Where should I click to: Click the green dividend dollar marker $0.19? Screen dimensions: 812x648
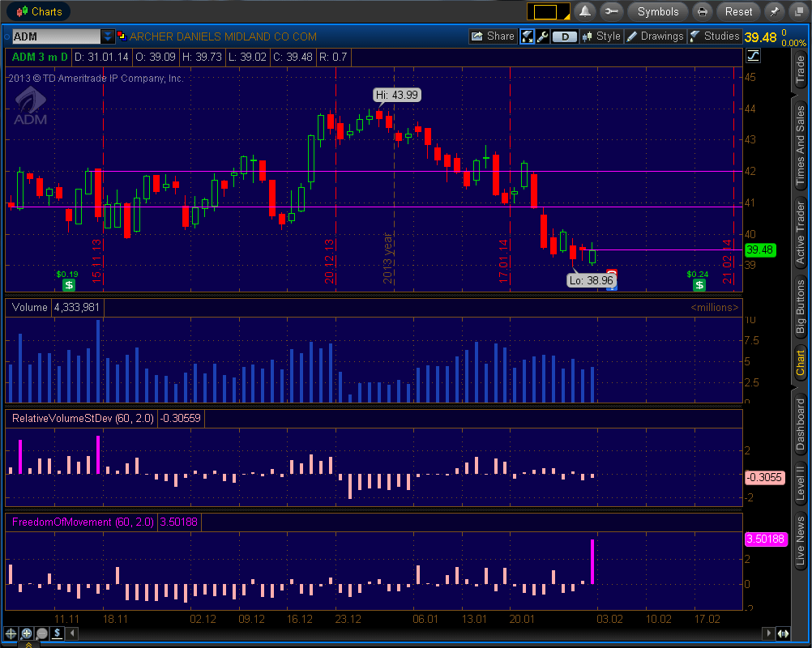coord(69,284)
